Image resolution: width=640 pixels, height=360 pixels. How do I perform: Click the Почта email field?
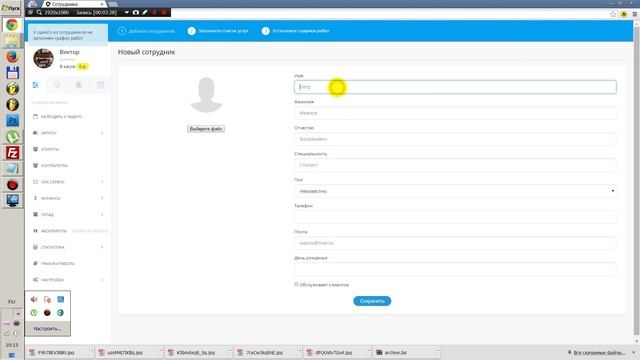coord(455,243)
